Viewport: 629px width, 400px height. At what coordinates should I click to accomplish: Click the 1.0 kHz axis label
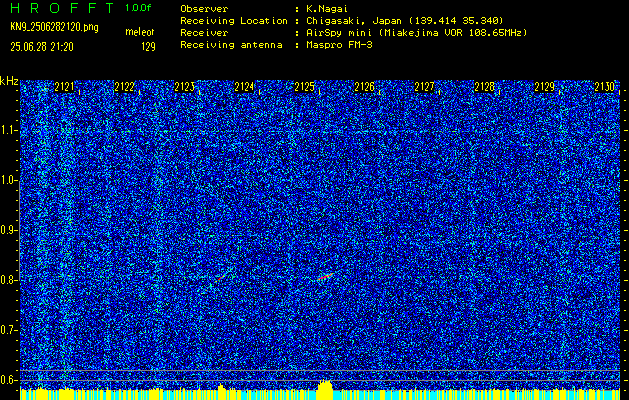[7, 181]
